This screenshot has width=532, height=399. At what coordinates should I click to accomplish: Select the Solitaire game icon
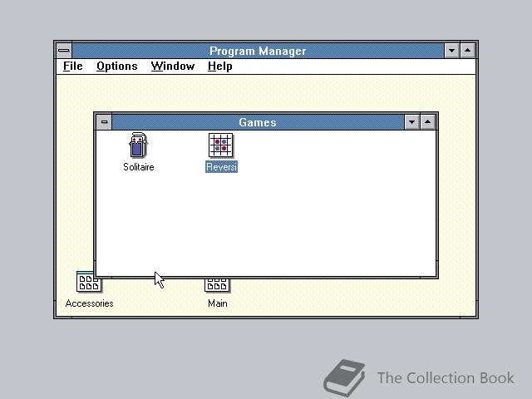[x=138, y=145]
